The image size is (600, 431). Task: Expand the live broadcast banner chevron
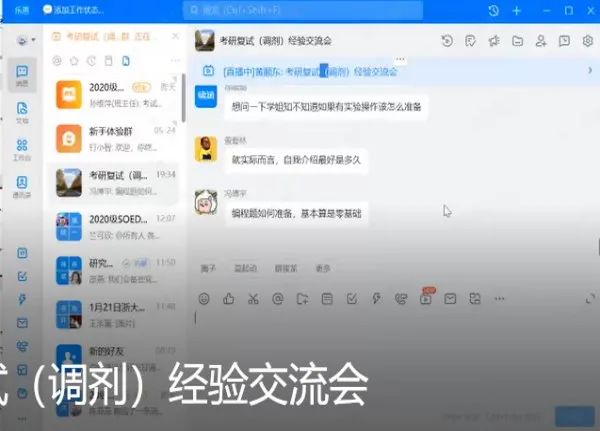(588, 71)
